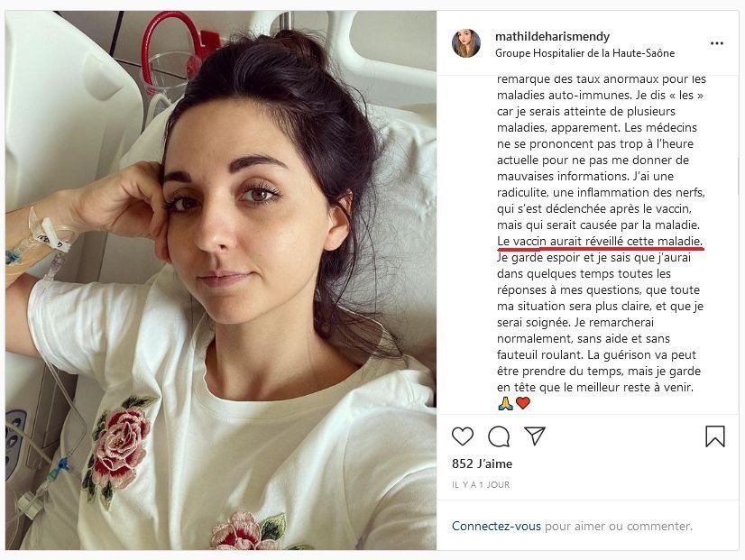Click the word radiculite in the caption

520,192
